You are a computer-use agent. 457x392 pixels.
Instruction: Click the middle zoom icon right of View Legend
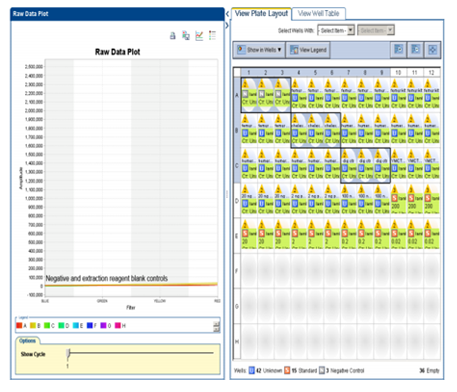tap(415, 50)
